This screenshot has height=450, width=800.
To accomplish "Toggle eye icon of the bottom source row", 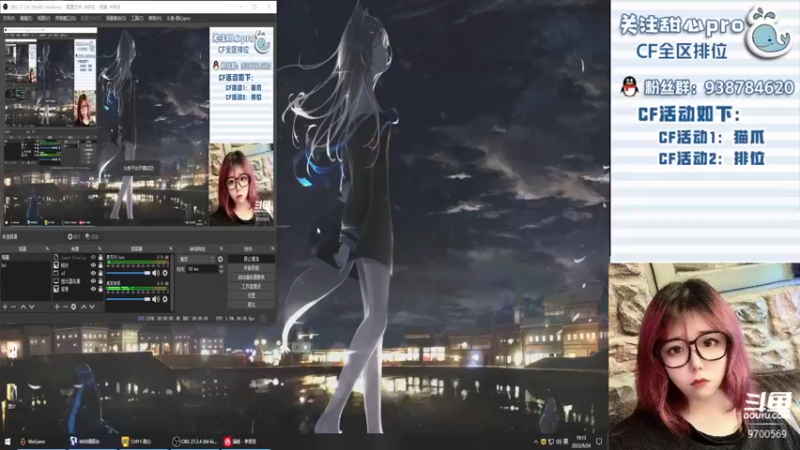I will (93, 289).
